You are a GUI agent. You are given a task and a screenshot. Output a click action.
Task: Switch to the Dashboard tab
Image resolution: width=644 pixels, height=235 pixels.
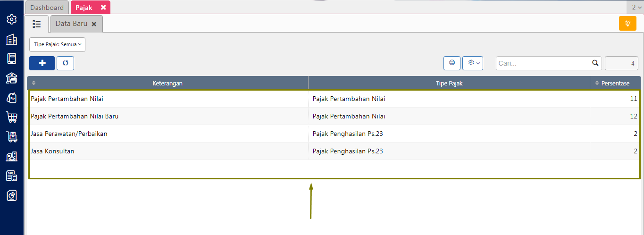point(47,8)
